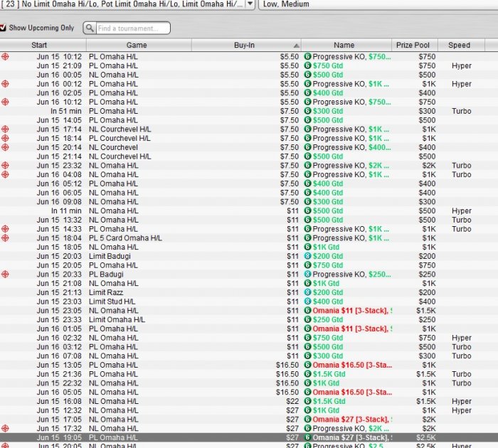Open Omania $11 [3-Stack] at Jun 16 01:05
Viewport: 498px width, 448px height.
point(352,329)
